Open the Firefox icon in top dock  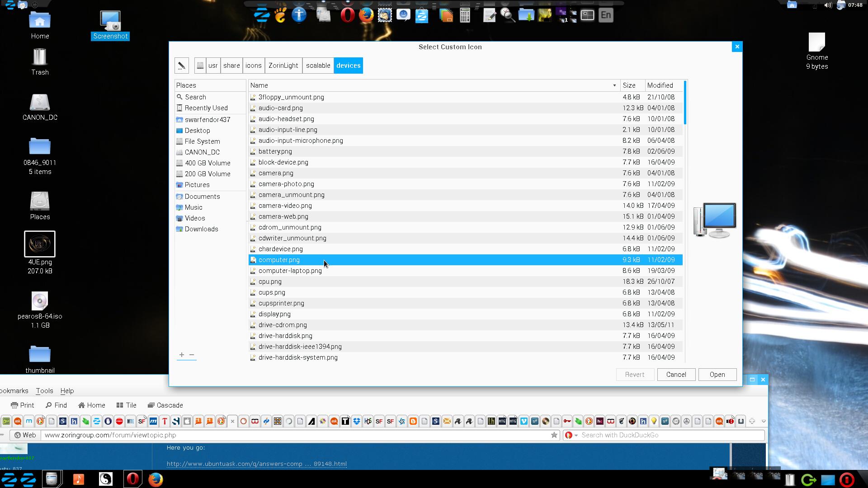point(366,15)
